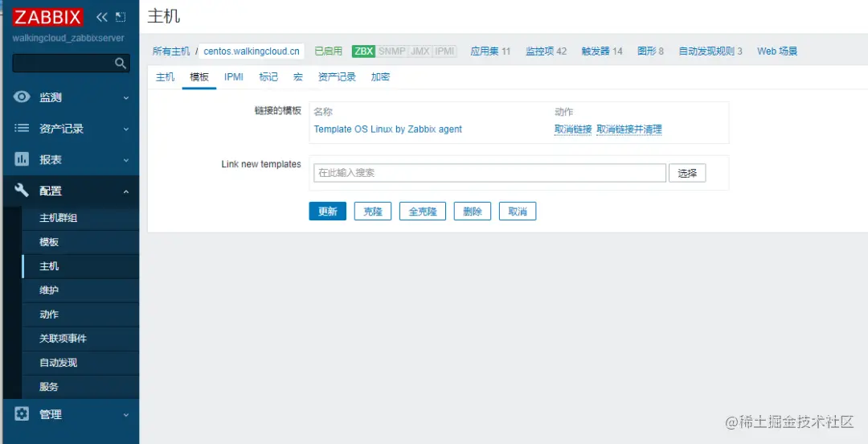This screenshot has height=444, width=868.
Task: Expand the 管理 menu chevron
Action: tap(125, 415)
